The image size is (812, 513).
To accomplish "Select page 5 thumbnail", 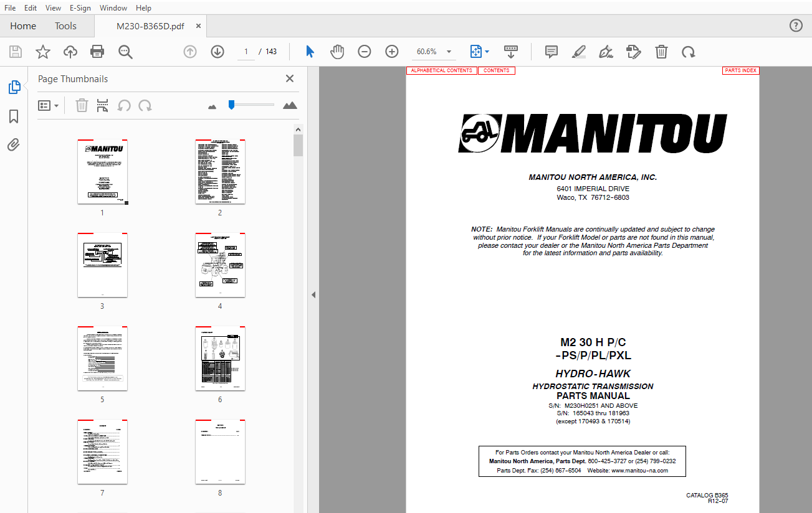I will click(102, 359).
